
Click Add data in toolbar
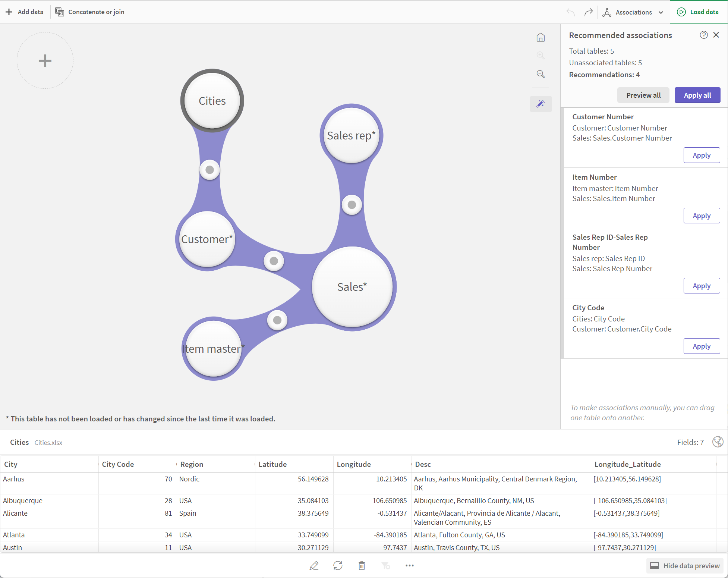pyautogui.click(x=25, y=12)
